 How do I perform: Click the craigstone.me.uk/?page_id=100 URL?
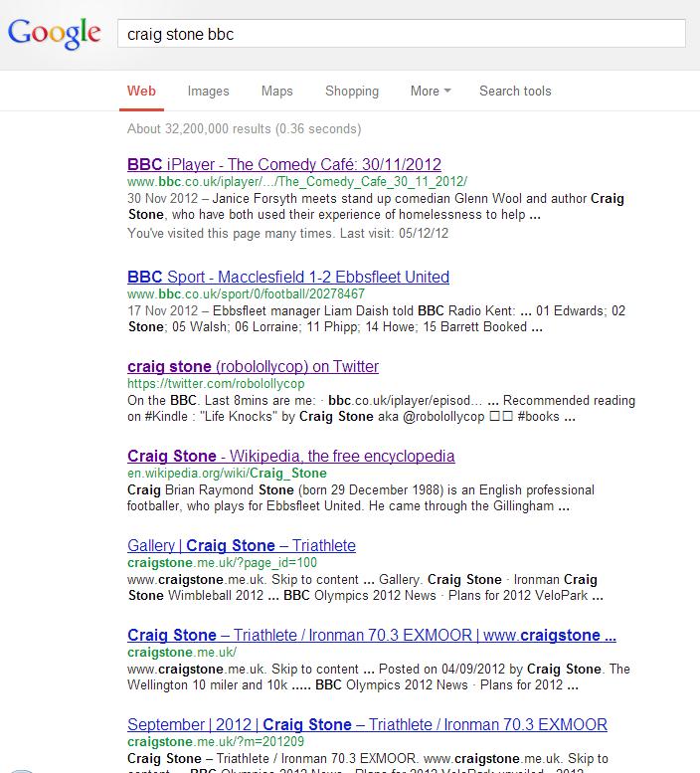222,563
